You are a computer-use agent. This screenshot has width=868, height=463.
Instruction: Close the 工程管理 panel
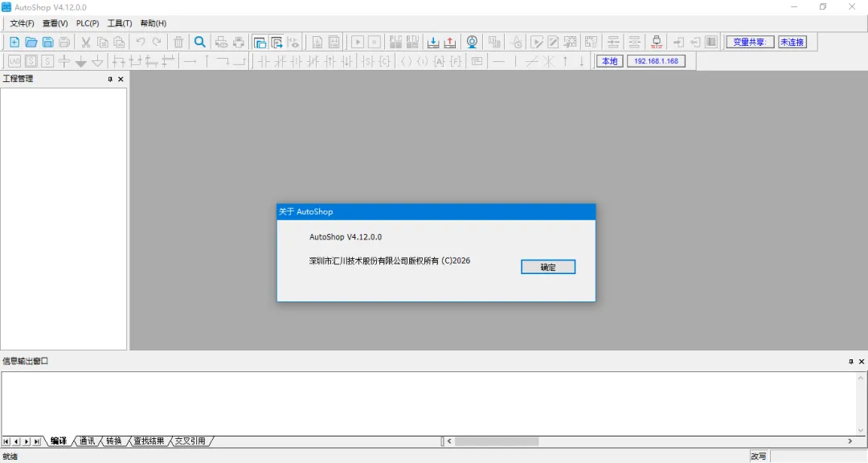click(x=121, y=80)
